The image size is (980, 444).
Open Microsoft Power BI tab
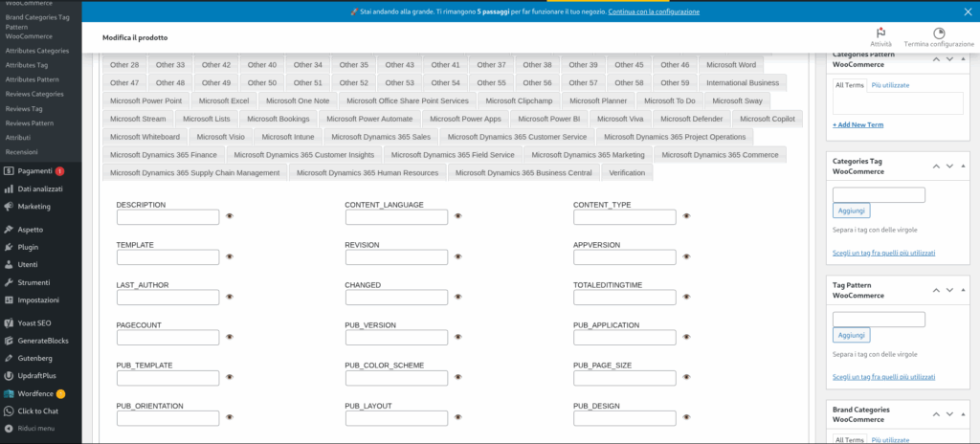(x=548, y=119)
